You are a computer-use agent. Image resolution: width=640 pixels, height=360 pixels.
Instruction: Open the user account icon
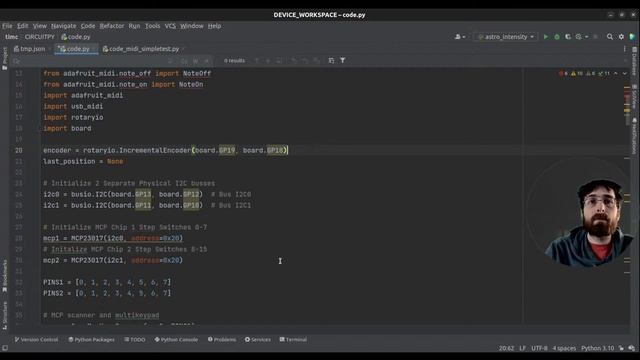(458, 37)
